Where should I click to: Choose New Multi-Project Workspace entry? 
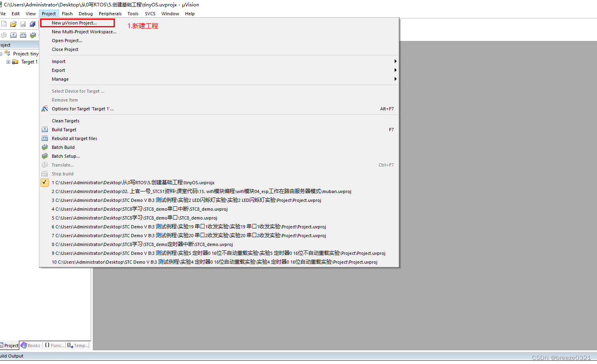(x=219, y=32)
